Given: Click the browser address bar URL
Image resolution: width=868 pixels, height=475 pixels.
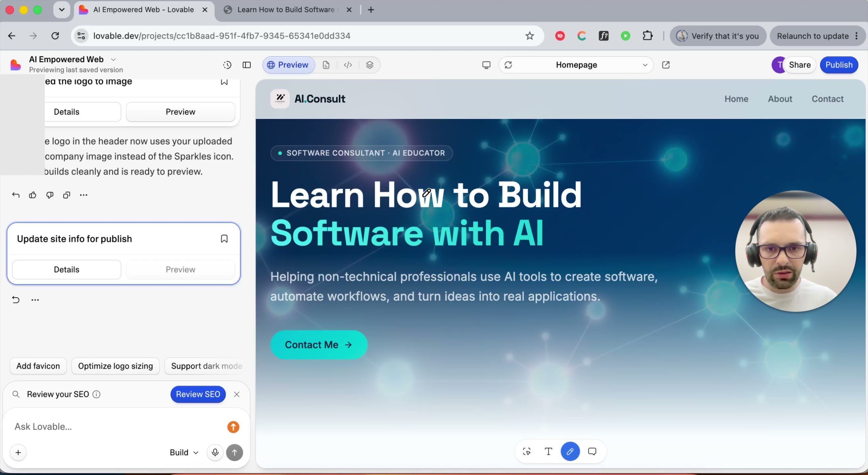Looking at the screenshot, I should 222,36.
